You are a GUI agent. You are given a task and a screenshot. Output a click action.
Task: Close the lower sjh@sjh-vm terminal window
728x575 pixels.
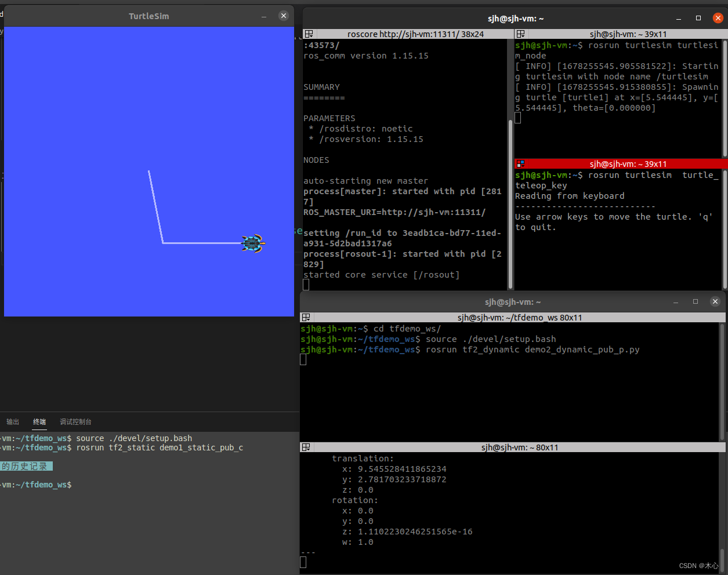[x=715, y=301]
